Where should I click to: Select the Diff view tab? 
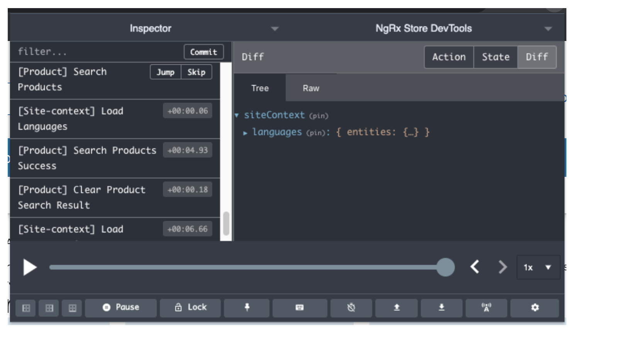pos(537,57)
